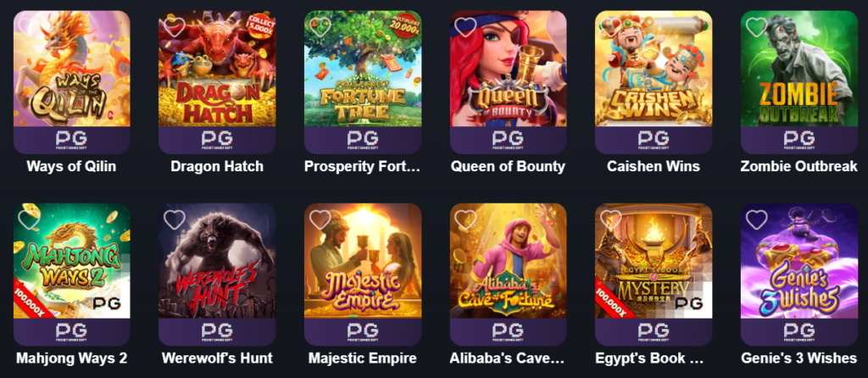Click the Genie's 3 Wishes title link
Screen dimensions: 868x378
799,358
